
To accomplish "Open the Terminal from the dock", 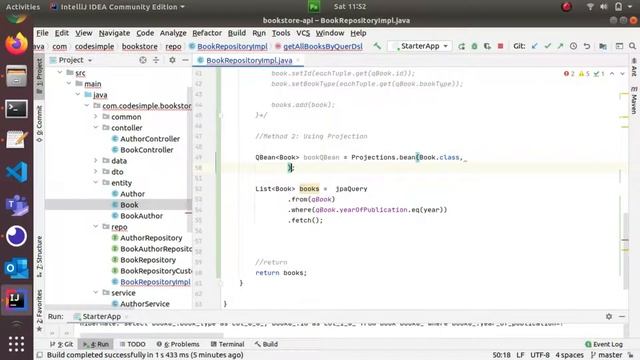I will click(16, 109).
